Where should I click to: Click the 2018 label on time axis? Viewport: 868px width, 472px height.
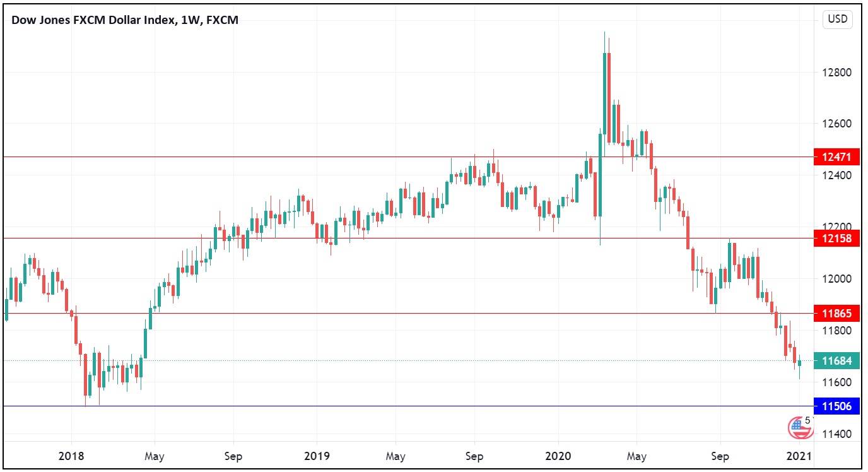pyautogui.click(x=71, y=456)
